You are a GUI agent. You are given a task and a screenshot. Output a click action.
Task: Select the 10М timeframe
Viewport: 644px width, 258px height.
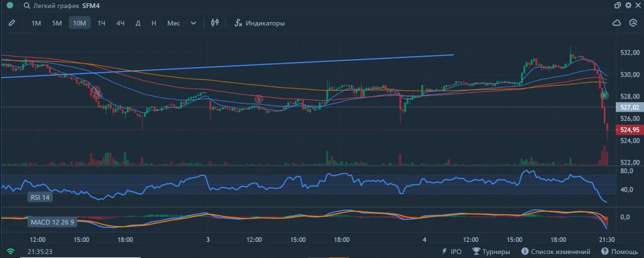79,23
